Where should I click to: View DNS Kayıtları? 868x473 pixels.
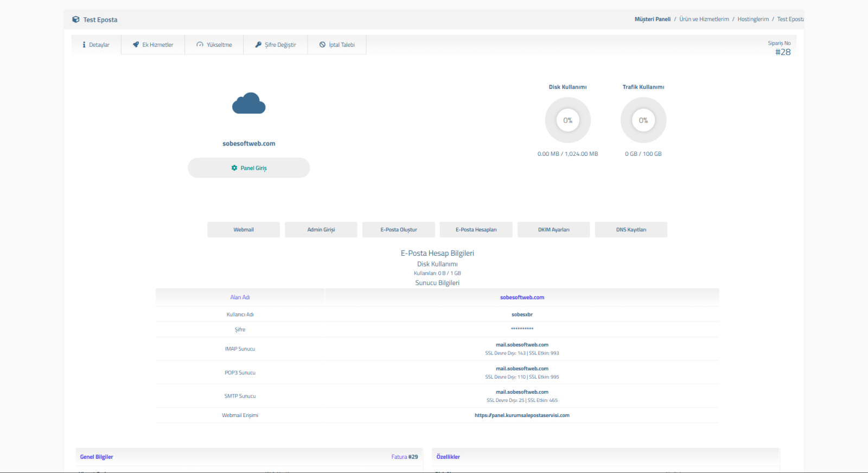coord(631,230)
